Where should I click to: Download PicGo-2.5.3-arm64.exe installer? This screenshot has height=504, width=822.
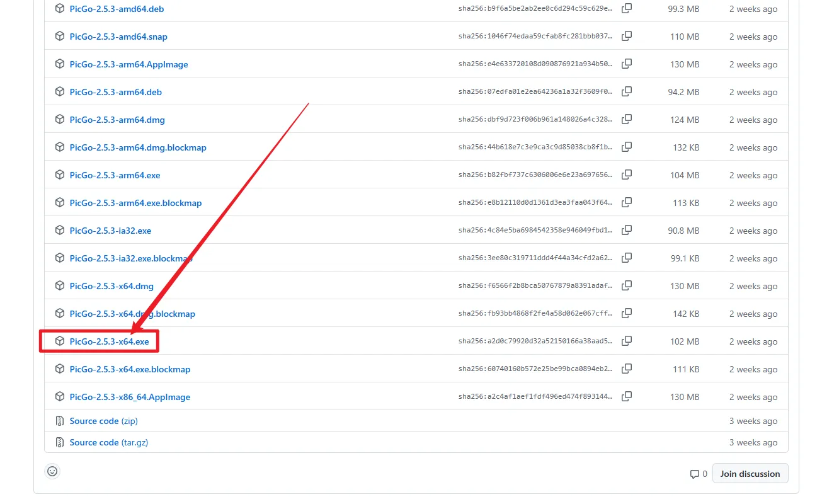click(x=115, y=175)
